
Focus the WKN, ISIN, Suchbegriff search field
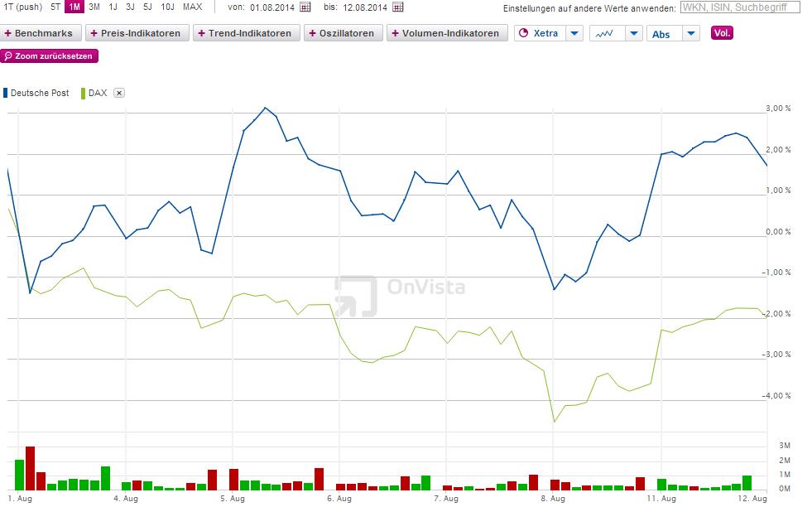(740, 7)
